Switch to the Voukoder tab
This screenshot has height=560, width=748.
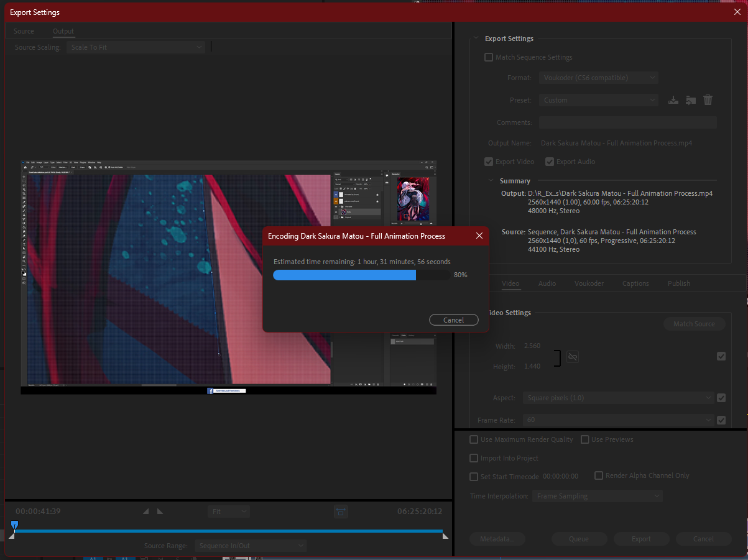[x=588, y=283]
